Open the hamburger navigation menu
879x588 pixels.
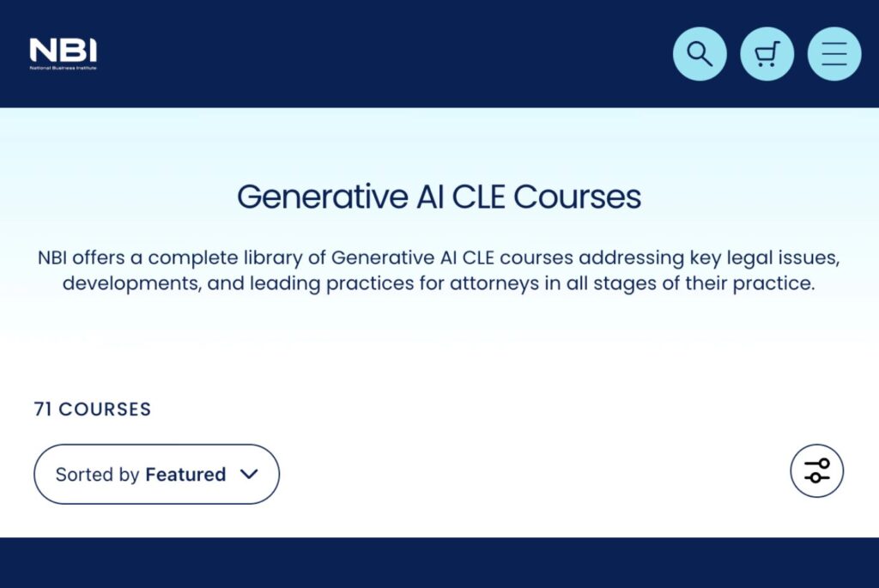(x=834, y=53)
